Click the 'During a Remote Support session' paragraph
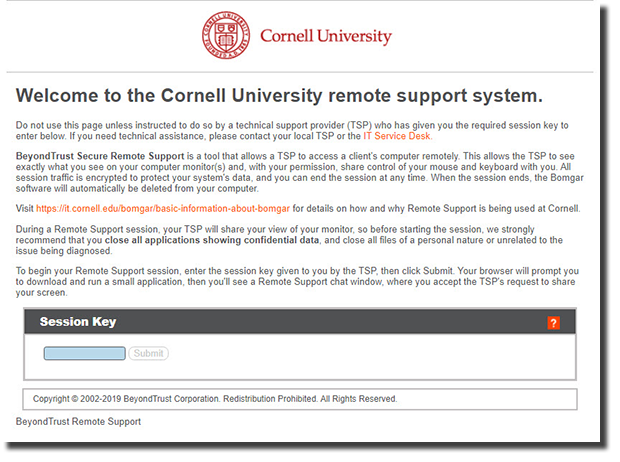The height and width of the screenshot is (462, 620). pos(289,240)
